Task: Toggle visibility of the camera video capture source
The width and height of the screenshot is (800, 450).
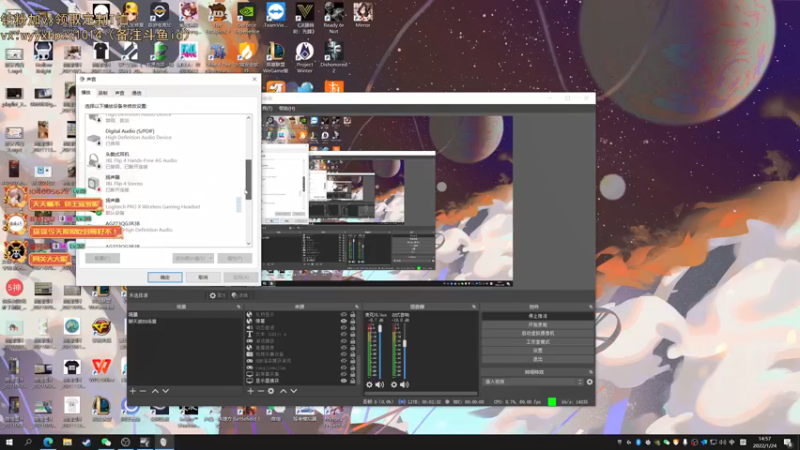Action: (344, 354)
